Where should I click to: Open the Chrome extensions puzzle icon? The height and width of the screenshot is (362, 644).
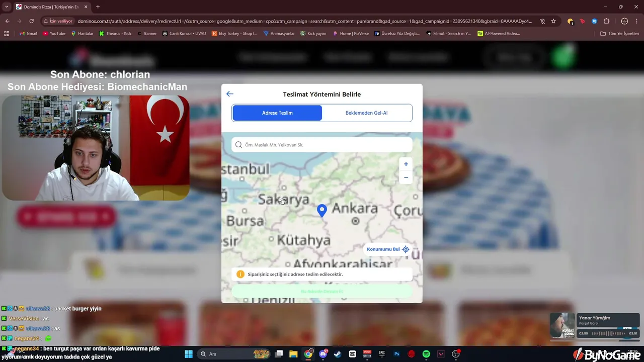[607, 21]
